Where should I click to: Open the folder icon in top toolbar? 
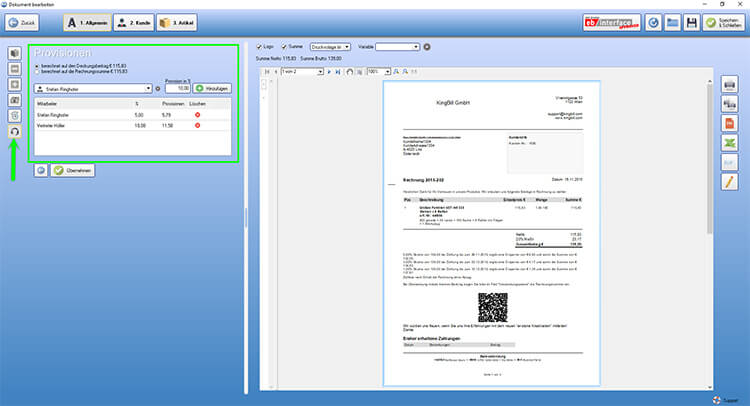673,22
